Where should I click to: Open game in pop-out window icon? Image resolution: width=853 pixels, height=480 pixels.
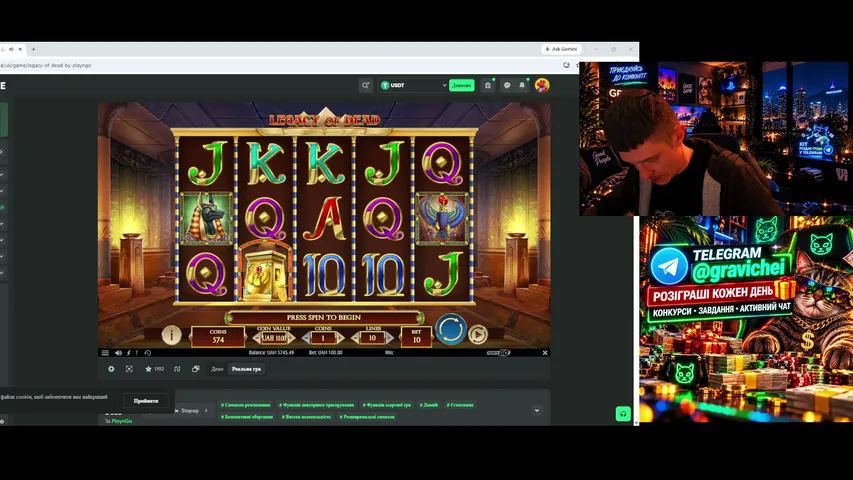195,368
